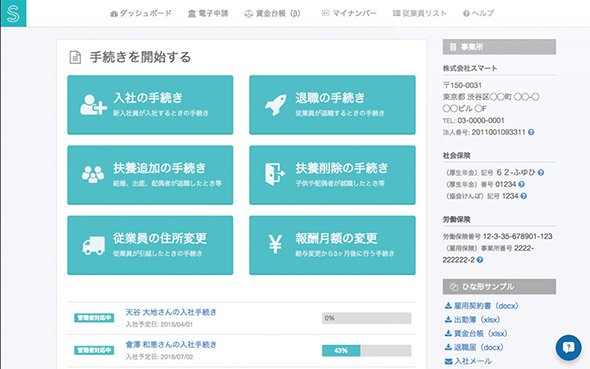Click the ヘルプ question mark icon
590x369 pixels.
(466, 14)
